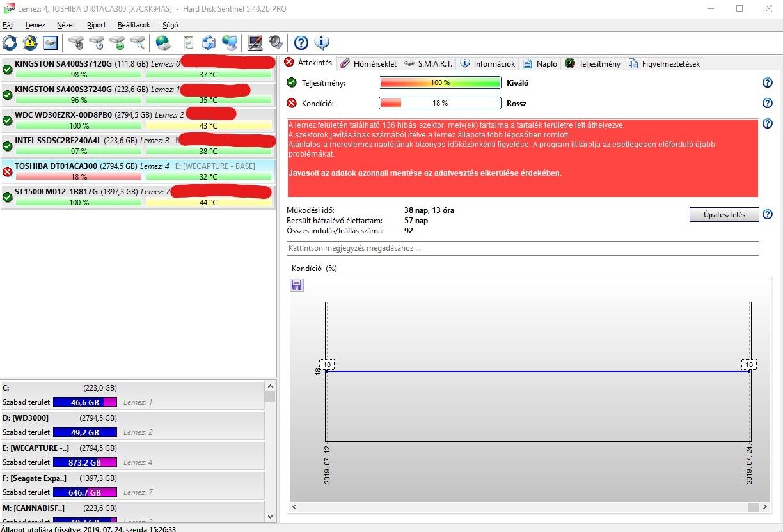Open the Teljesítmény tab
The width and height of the screenshot is (783, 532).
(x=593, y=63)
